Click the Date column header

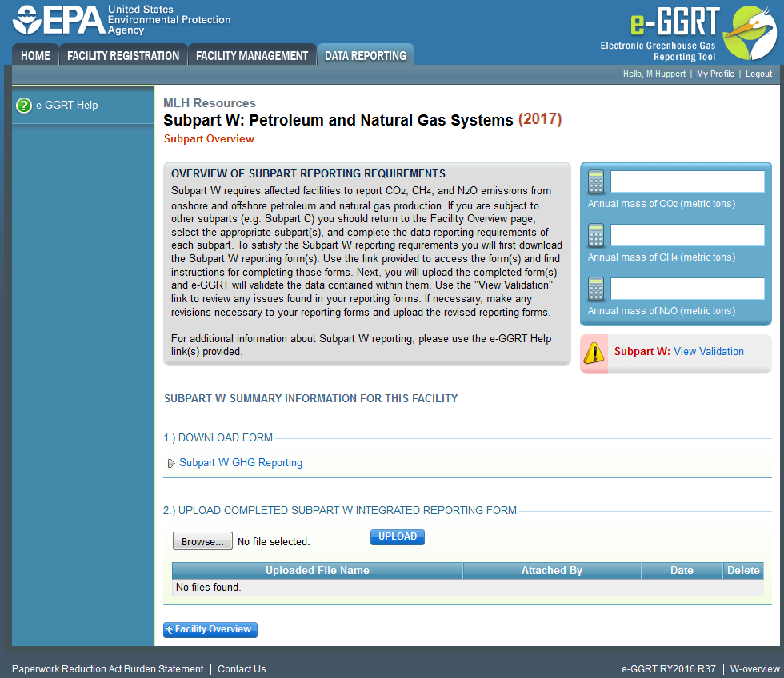pyautogui.click(x=682, y=571)
